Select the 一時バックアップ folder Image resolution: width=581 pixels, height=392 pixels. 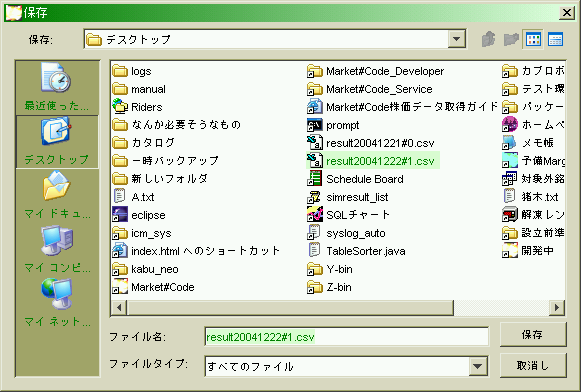point(166,161)
